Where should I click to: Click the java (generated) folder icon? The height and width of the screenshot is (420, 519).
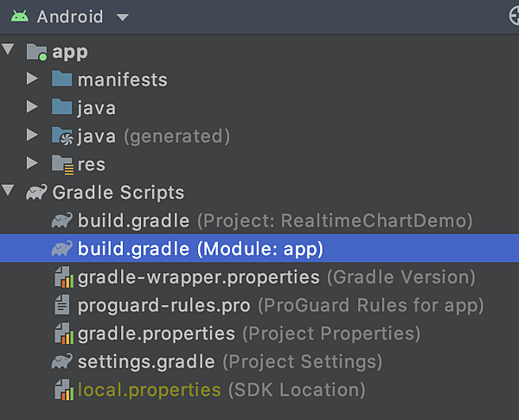[x=62, y=136]
